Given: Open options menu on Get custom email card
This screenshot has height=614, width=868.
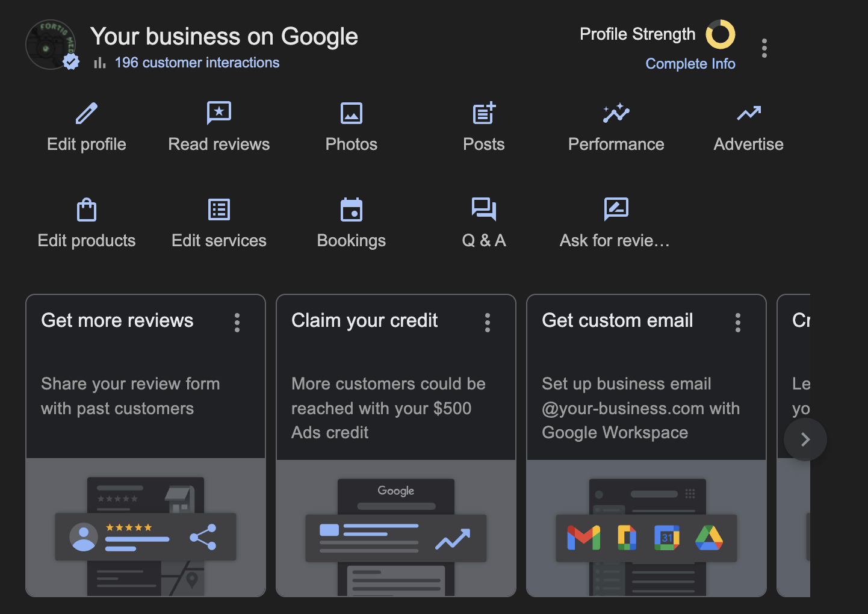Looking at the screenshot, I should click(738, 323).
